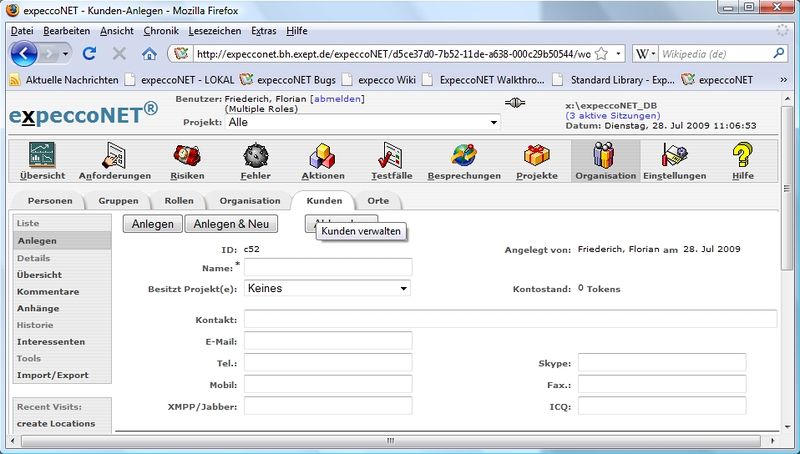Image resolution: width=800 pixels, height=454 pixels.
Task: Open the back/forward history dropdown arrow
Action: click(65, 54)
